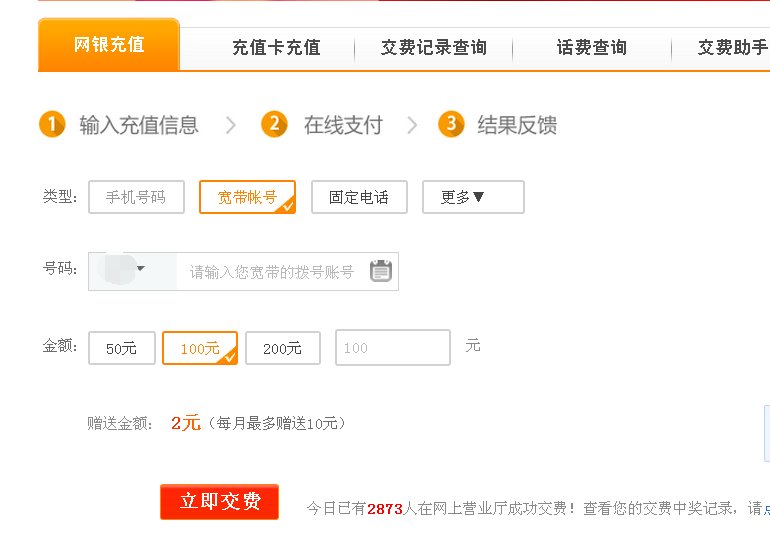Click the 每月最多赠送10元 note
Image resolution: width=770 pixels, height=544 pixels.
click(x=277, y=423)
